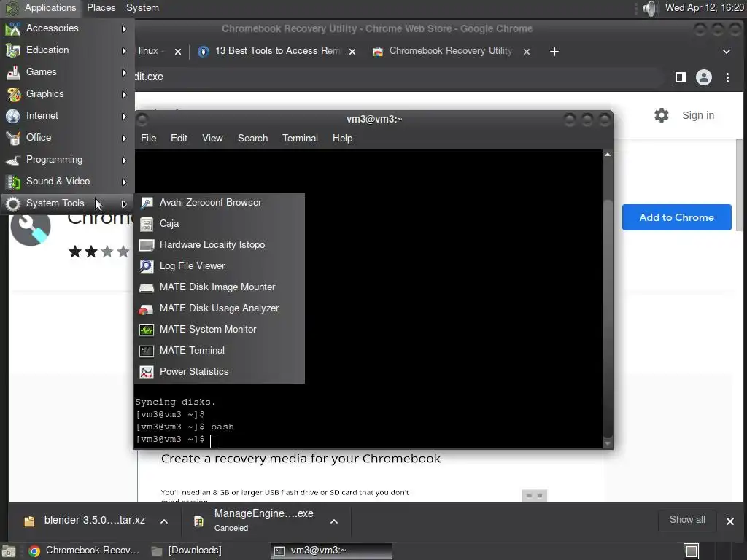Expand Office submenu arrow
Image resolution: width=747 pixels, height=560 pixels.
coord(124,138)
